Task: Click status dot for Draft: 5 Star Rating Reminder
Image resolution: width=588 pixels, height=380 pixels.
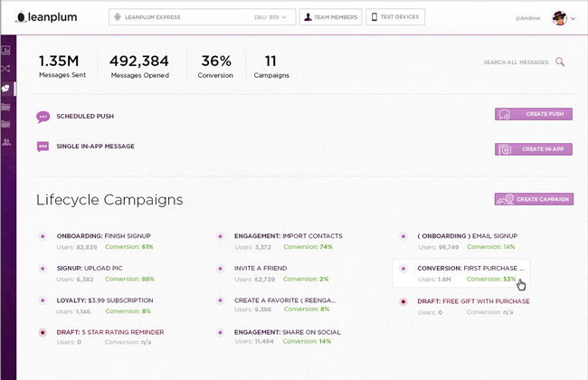Action: (x=43, y=333)
